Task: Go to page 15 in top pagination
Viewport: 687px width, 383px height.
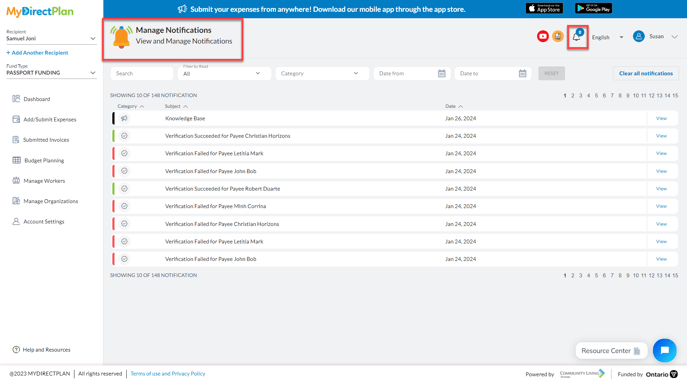Action: (675, 96)
